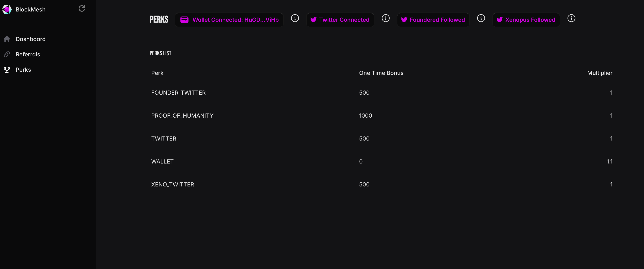The width and height of the screenshot is (644, 269).
Task: Click the Foundered Followed button
Action: [x=433, y=20]
